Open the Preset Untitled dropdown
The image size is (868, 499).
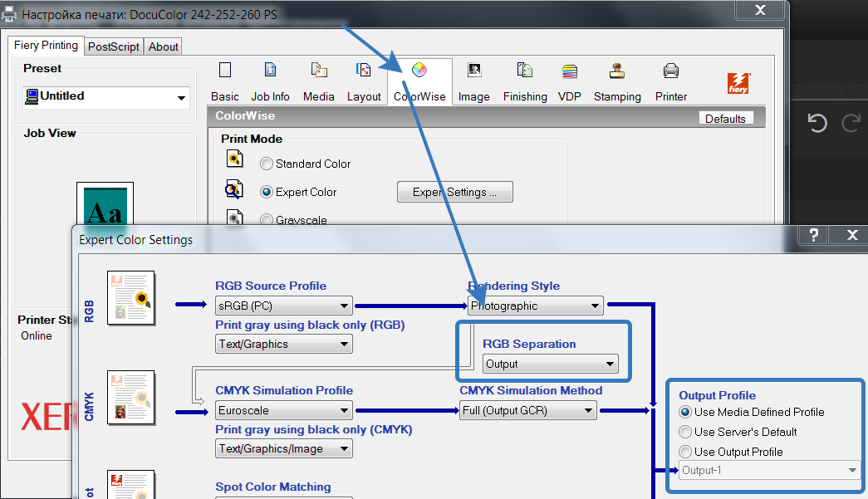coord(106,97)
